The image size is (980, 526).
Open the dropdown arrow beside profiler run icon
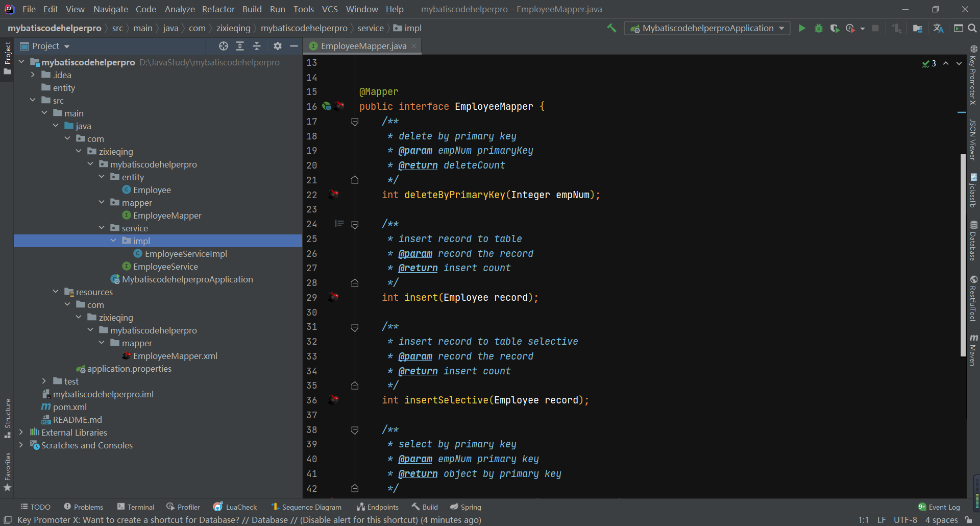point(863,29)
